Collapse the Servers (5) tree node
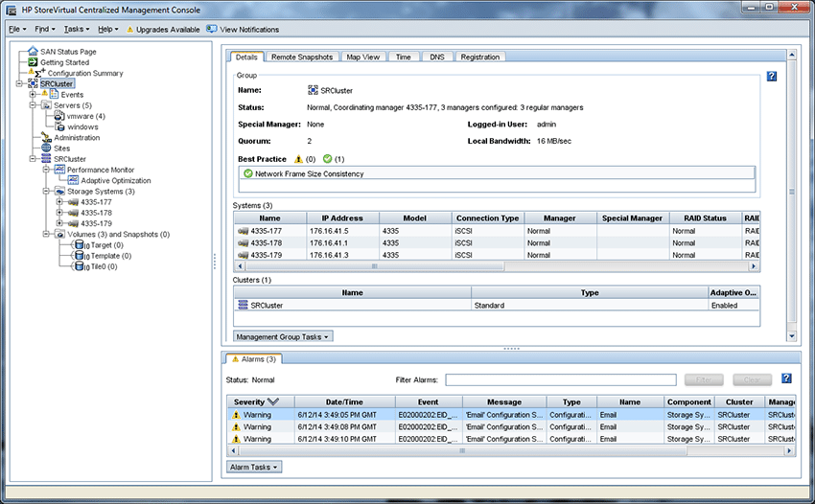The width and height of the screenshot is (815, 504). click(33, 105)
